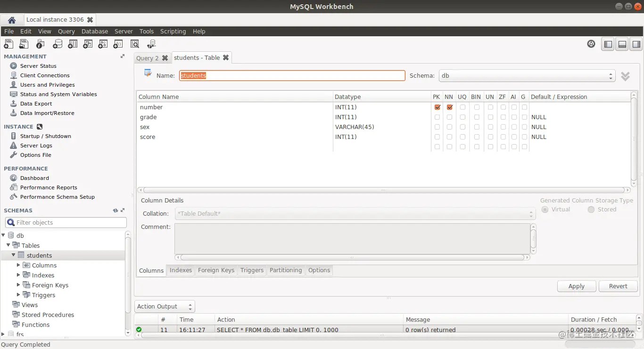Uncheck the PK checkbox for number column

coord(437,107)
